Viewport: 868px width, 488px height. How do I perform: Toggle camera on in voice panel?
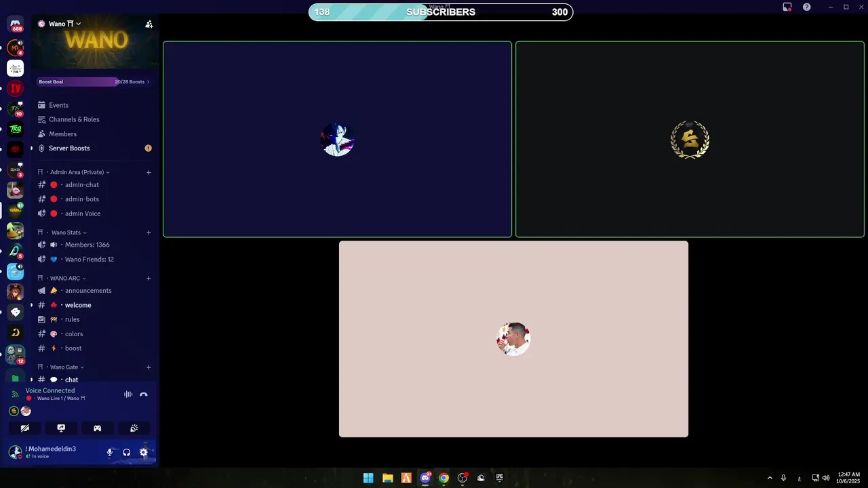point(25,428)
